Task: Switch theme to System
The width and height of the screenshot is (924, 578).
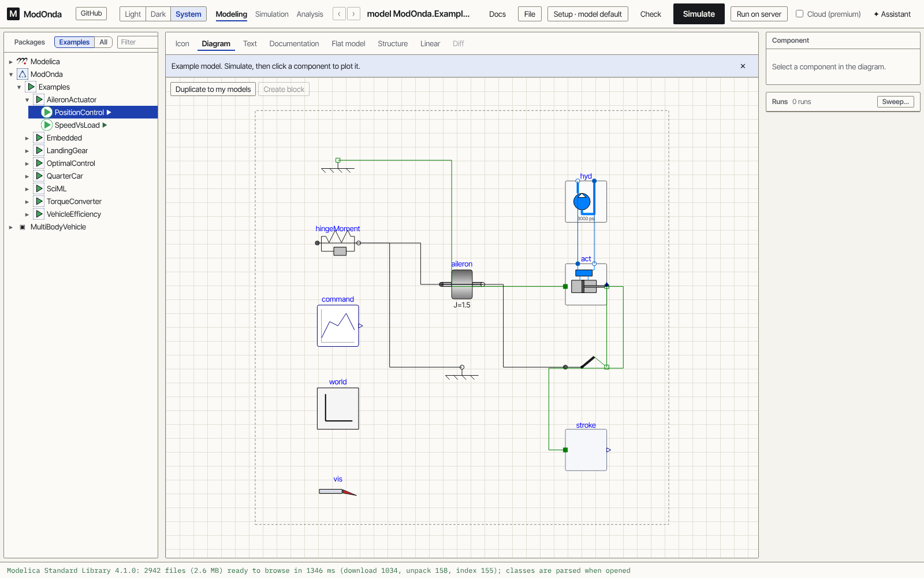Action: (x=188, y=14)
